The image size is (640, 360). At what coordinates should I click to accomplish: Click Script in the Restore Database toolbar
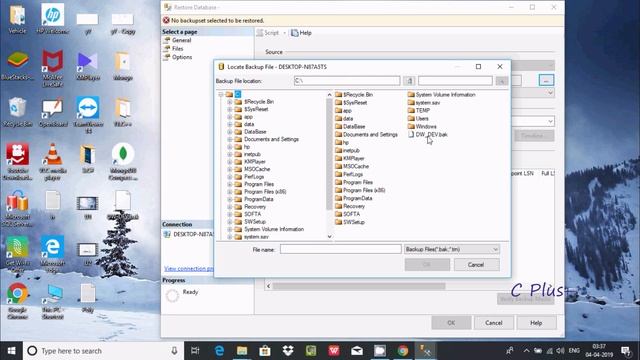268,33
